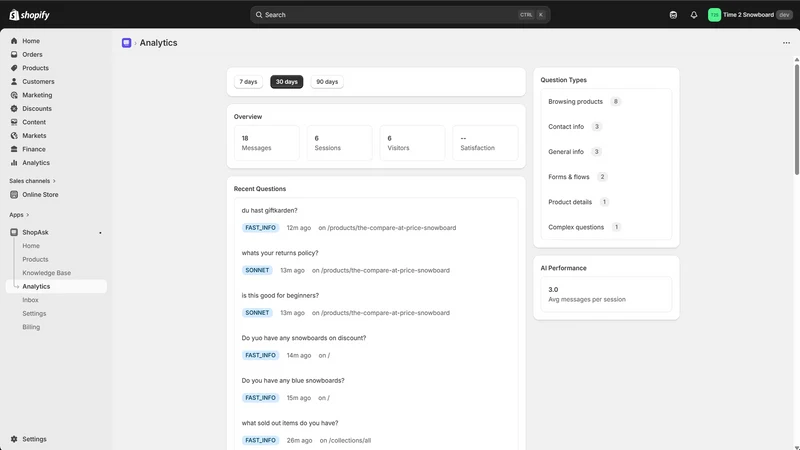Viewport: 800px width, 450px height.
Task: Click the FAST_INFO tag at 12m ago
Action: pos(260,228)
